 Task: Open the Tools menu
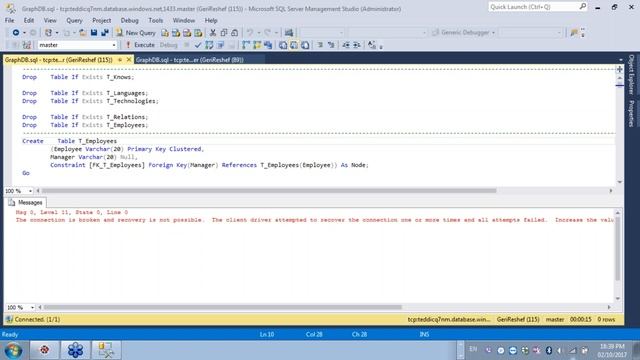click(x=156, y=20)
